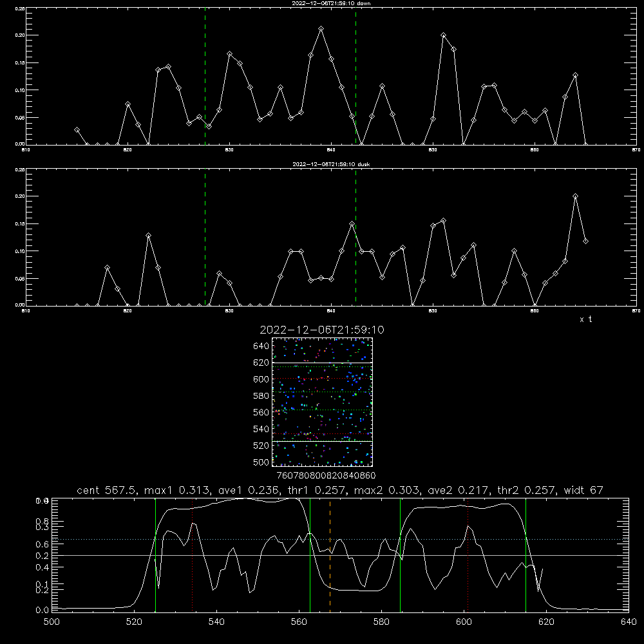The image size is (644, 644).
Task: Click the '580' label on bottom plot x-axis
Action: click(381, 622)
